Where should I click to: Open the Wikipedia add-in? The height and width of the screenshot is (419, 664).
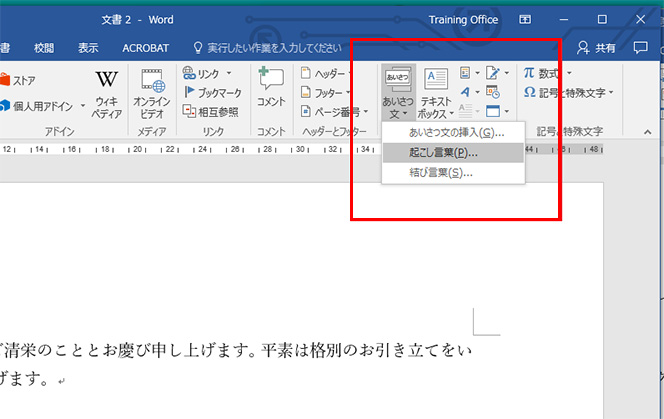tap(106, 92)
